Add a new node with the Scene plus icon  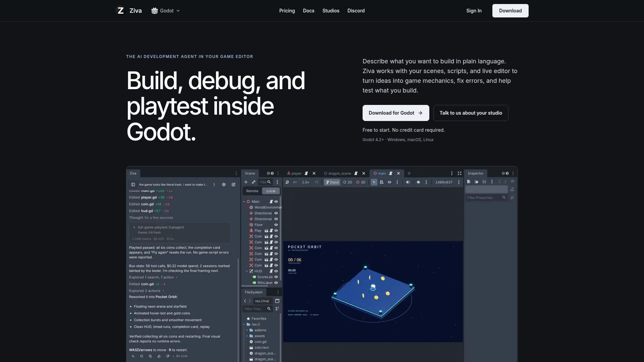(x=246, y=182)
